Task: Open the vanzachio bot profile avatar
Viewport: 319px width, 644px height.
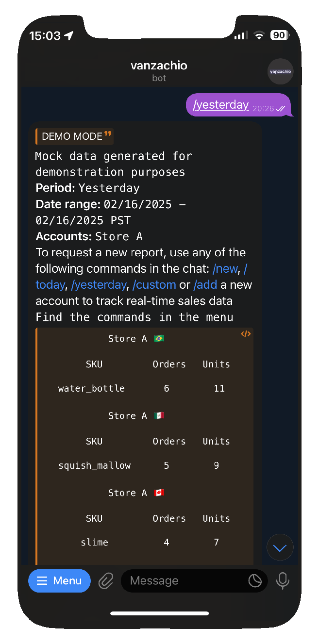Action: pos(280,71)
